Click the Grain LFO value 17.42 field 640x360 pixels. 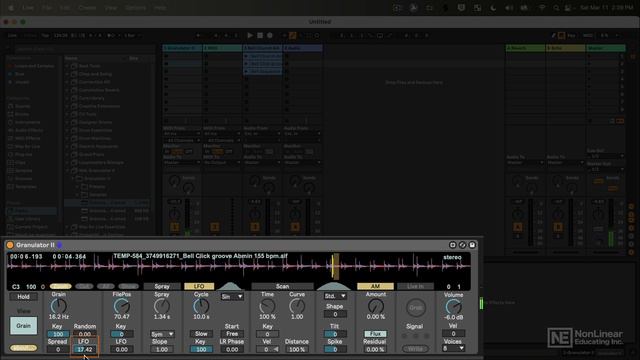click(85, 349)
